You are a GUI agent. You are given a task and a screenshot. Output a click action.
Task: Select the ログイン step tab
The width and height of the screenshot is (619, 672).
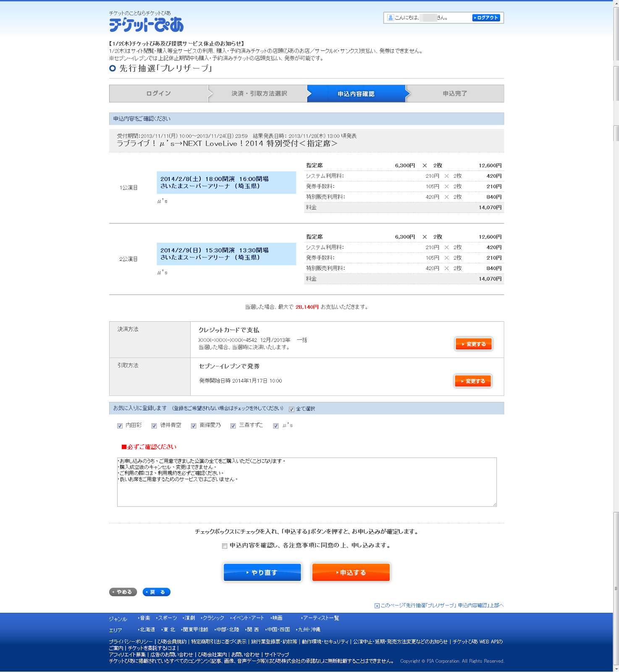point(158,94)
